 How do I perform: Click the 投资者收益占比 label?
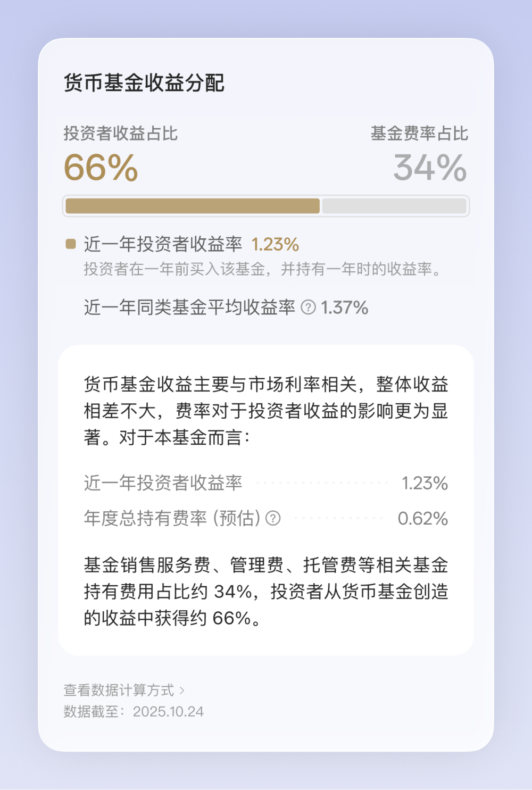coord(121,133)
